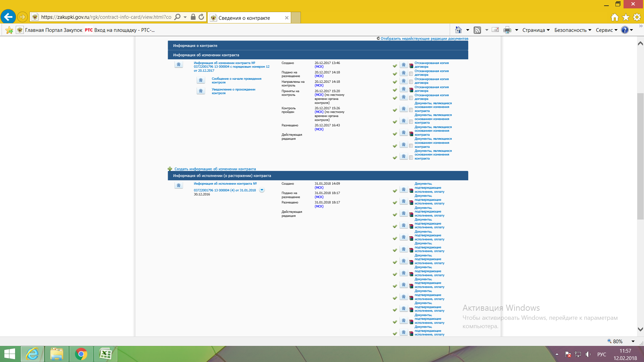This screenshot has height=362, width=644.
Task: Open the IE tools gear icon
Action: (x=637, y=17)
